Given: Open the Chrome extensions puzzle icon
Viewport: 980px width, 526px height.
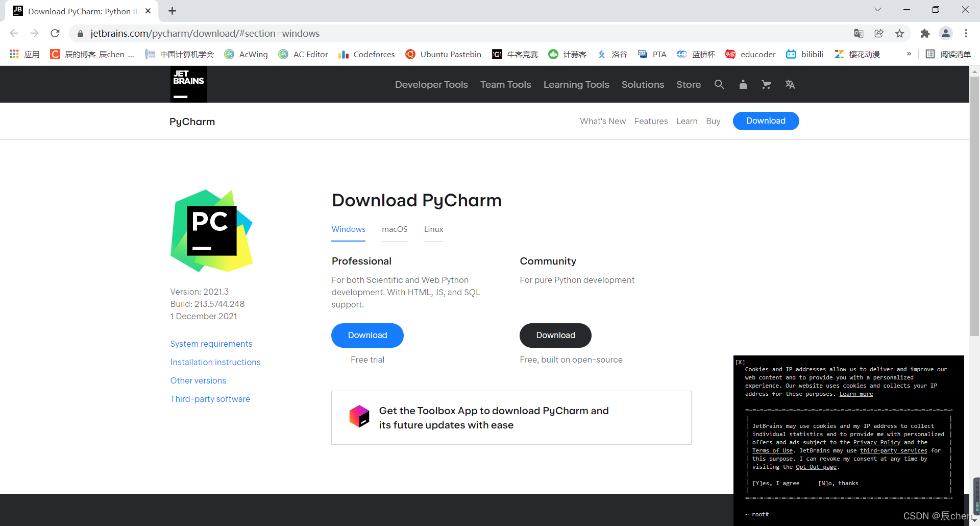Looking at the screenshot, I should click(x=925, y=33).
